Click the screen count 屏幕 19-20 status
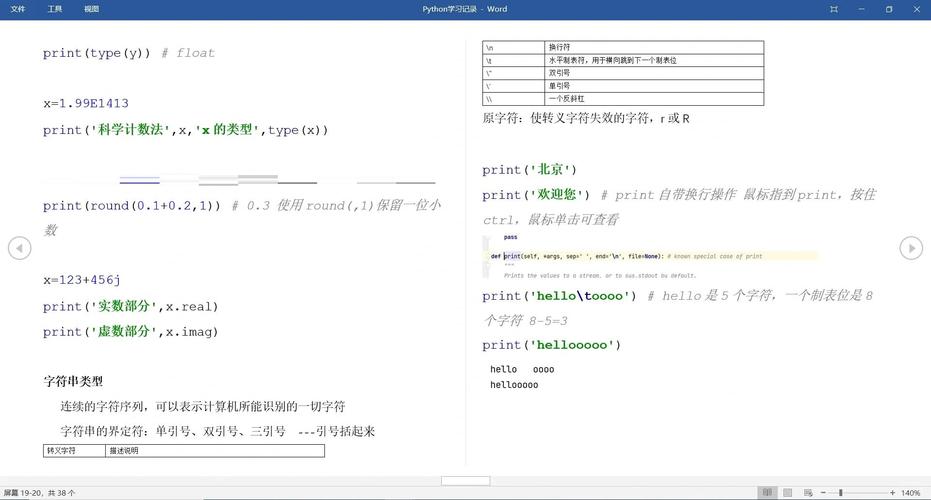This screenshot has height=500, width=931. point(39,493)
